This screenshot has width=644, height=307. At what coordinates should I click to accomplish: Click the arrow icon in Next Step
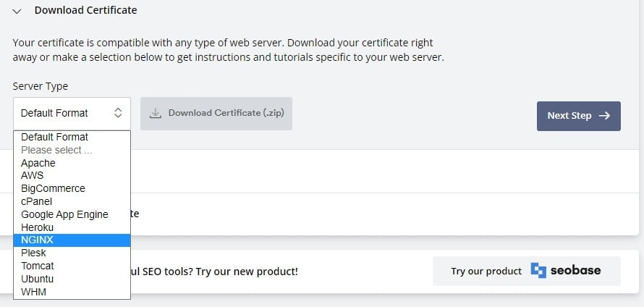605,116
